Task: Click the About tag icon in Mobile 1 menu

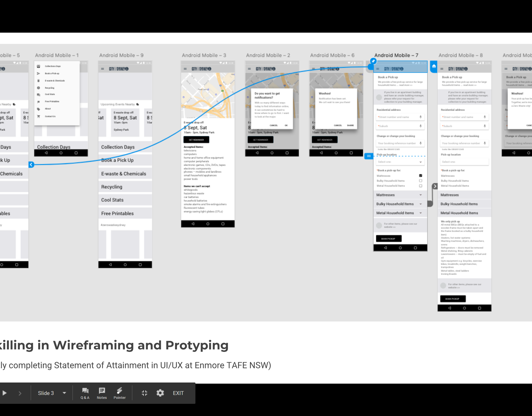Action: point(38,109)
